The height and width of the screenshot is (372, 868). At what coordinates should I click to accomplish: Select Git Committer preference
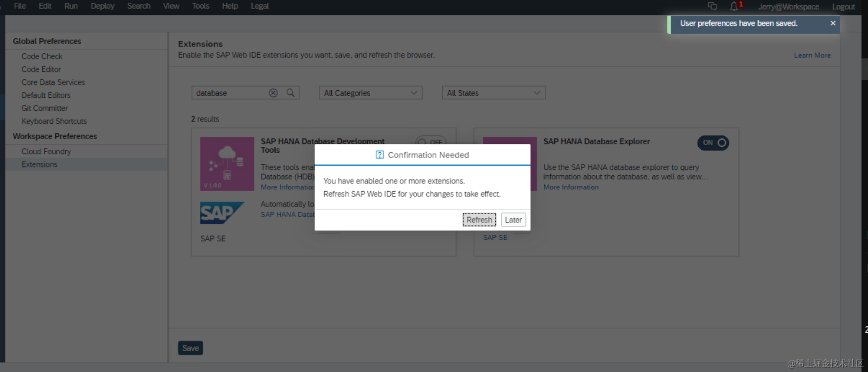click(45, 108)
